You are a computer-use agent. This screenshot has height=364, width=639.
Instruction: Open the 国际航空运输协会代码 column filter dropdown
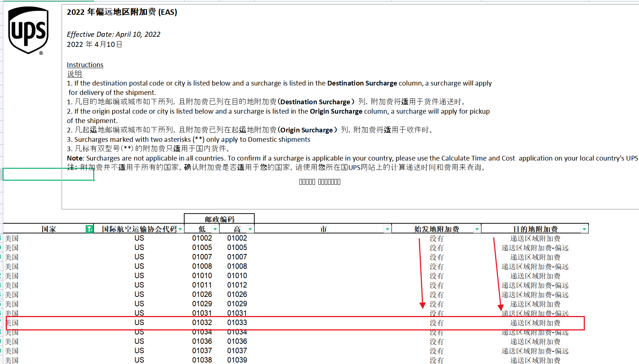tap(180, 229)
